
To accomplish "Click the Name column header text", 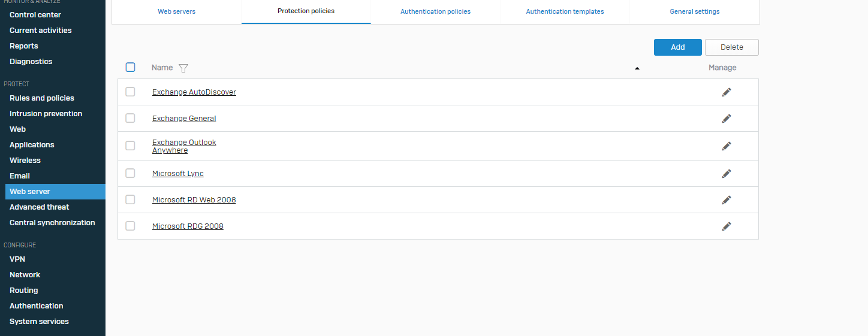I will pyautogui.click(x=162, y=68).
